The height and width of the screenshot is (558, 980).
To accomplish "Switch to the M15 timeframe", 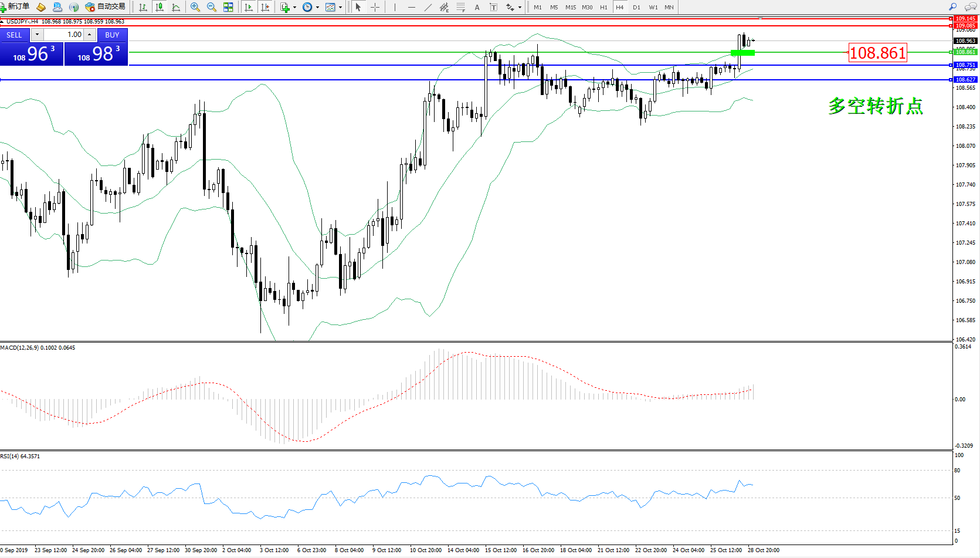I will pyautogui.click(x=570, y=7).
